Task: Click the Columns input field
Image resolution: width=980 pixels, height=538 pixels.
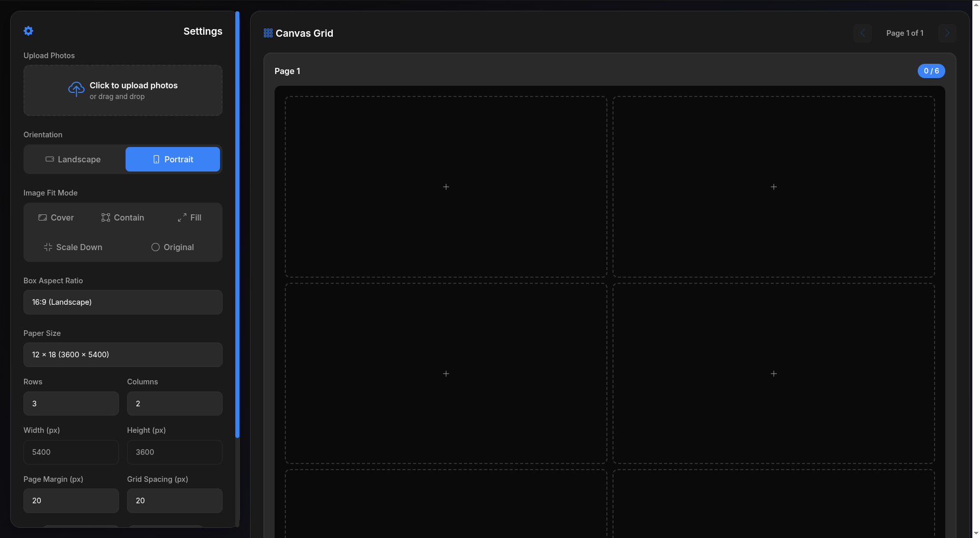Action: pos(175,403)
